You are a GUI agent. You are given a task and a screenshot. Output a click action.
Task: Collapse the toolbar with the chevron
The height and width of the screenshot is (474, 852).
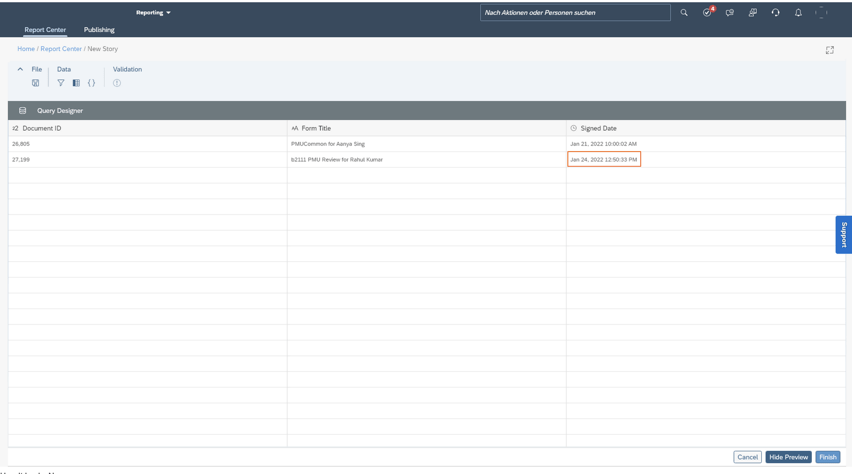click(x=20, y=70)
